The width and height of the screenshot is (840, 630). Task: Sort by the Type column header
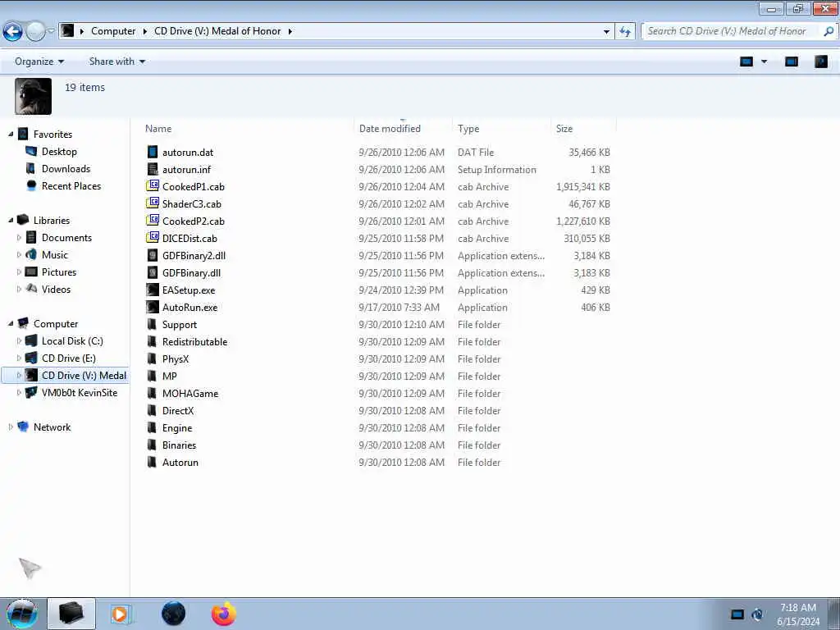tap(468, 129)
